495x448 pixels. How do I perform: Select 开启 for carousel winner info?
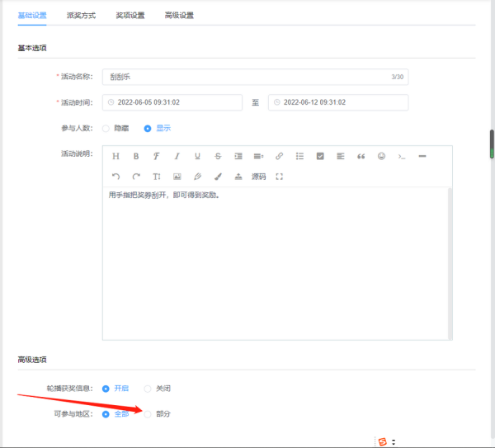pos(115,389)
